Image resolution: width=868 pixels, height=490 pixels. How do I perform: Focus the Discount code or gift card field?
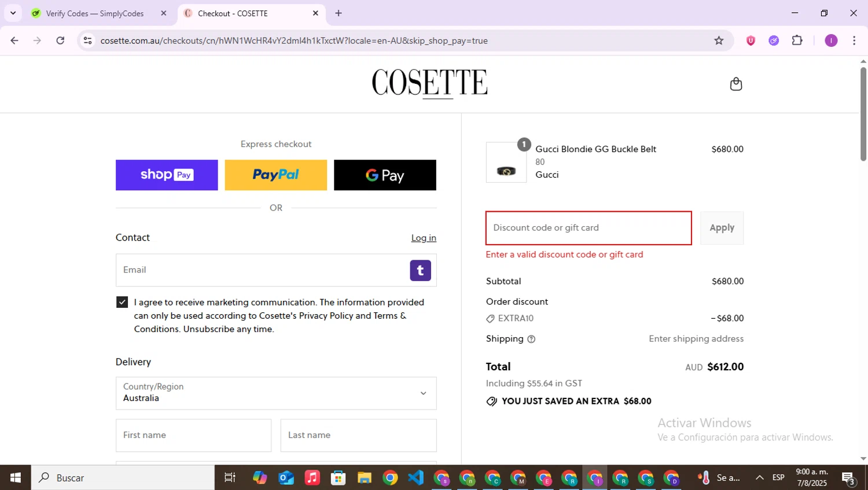click(x=589, y=228)
